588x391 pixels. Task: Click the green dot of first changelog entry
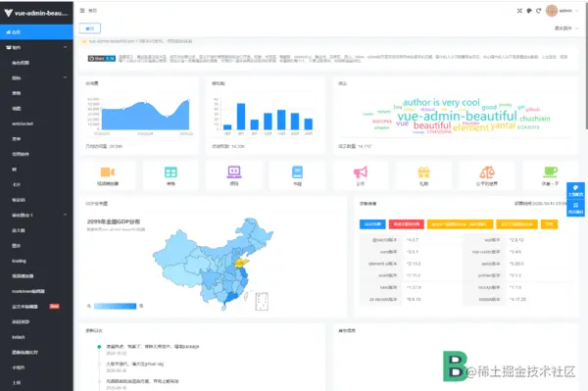[x=99, y=347]
